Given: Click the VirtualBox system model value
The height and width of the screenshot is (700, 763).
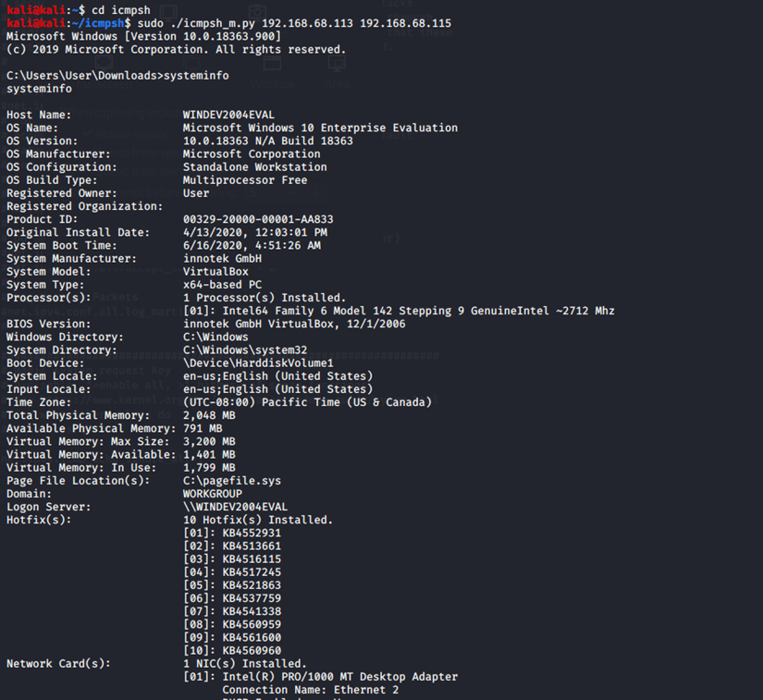Looking at the screenshot, I should pos(215,272).
